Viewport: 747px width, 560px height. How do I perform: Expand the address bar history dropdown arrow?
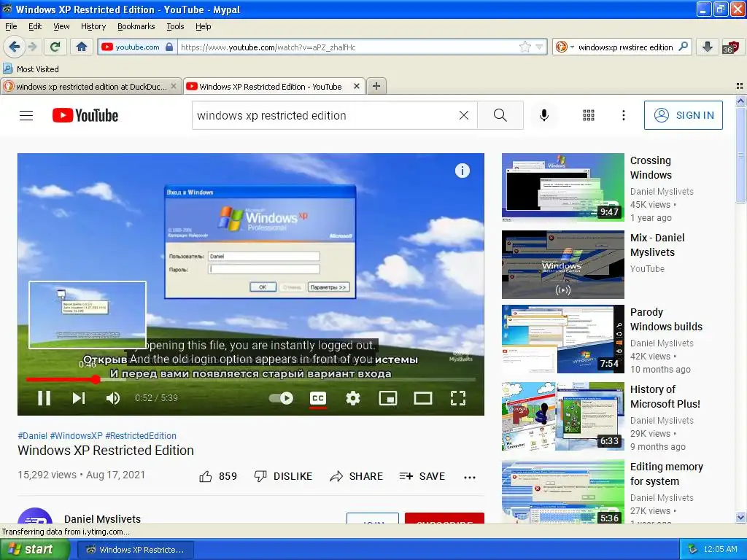tap(539, 47)
